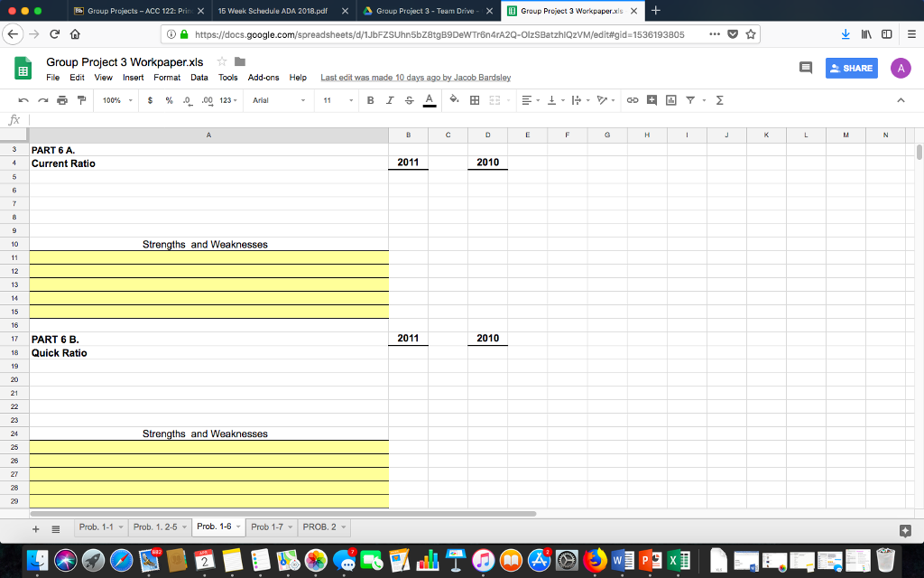Click the Format as currency icon

click(150, 100)
